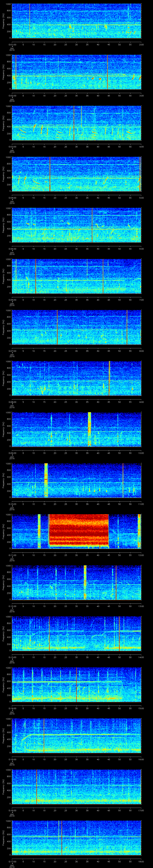Click the 0:12:00 start time label
This screenshot has width=153, height=868.
[x=12, y=606]
